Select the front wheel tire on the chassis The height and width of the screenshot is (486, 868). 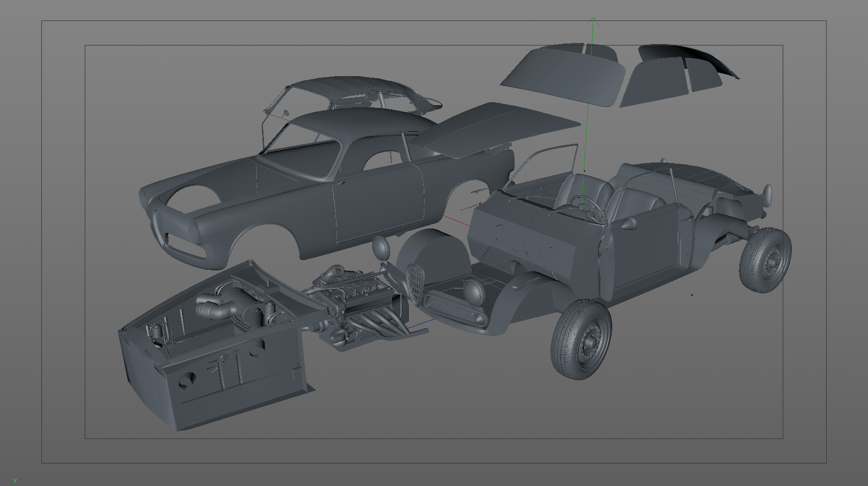tap(582, 339)
